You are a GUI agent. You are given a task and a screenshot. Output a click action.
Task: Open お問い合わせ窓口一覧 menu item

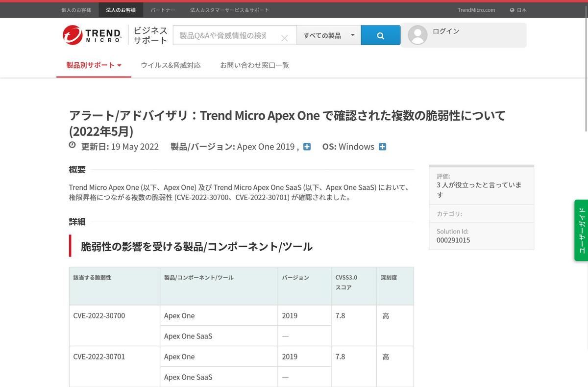point(255,65)
